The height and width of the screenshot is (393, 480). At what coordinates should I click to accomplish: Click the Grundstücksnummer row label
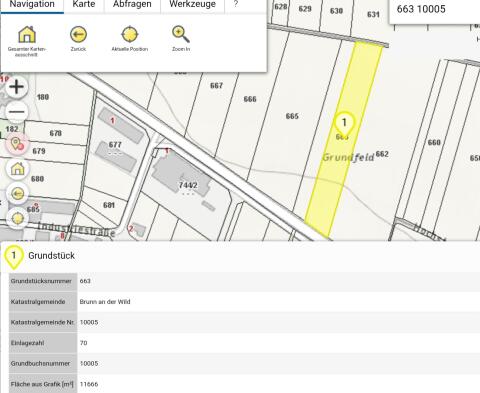pyautogui.click(x=41, y=281)
